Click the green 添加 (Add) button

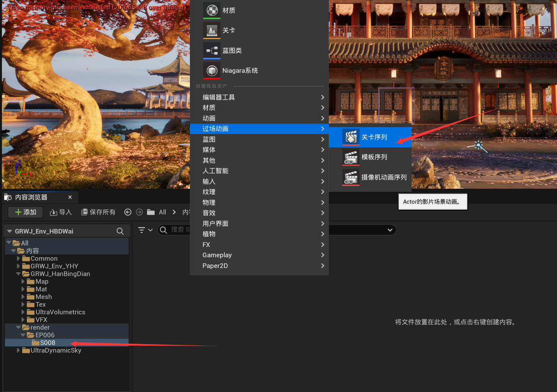click(x=25, y=212)
